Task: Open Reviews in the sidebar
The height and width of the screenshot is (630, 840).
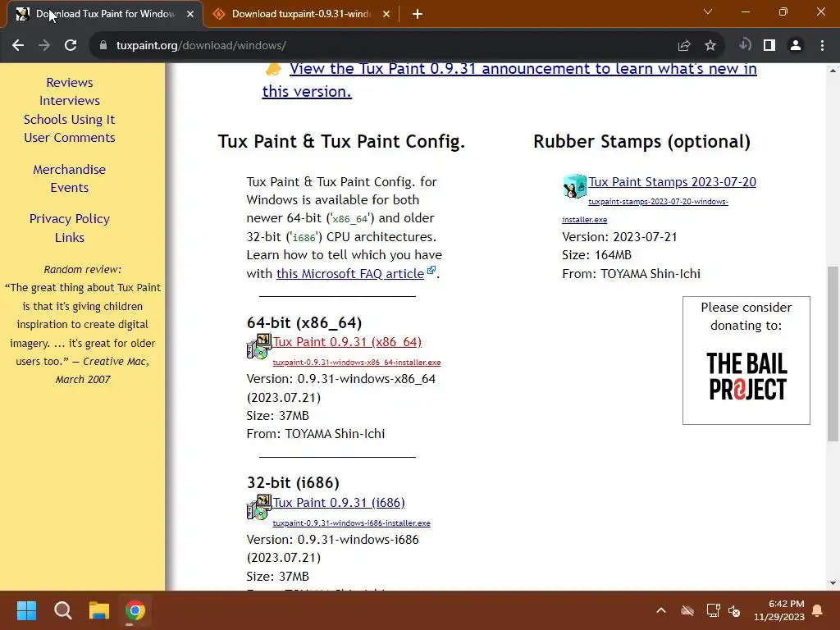Action: coord(70,83)
